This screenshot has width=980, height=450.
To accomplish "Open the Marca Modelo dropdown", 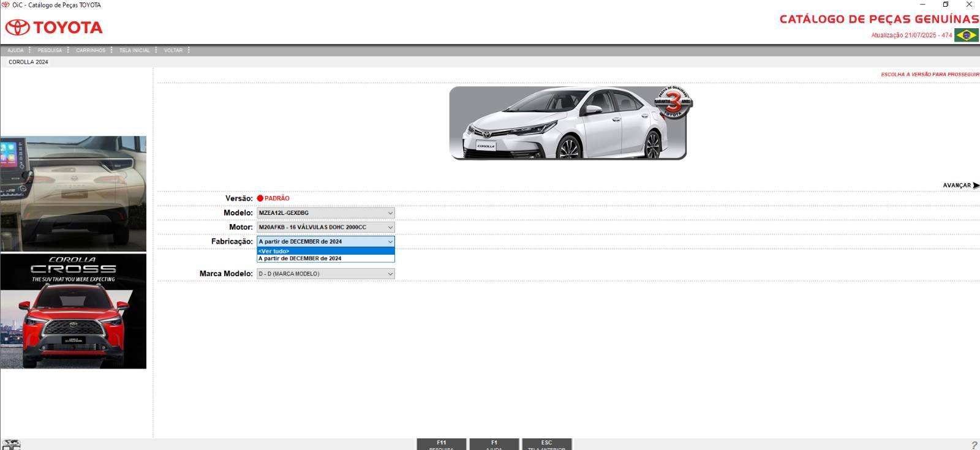I will [390, 274].
